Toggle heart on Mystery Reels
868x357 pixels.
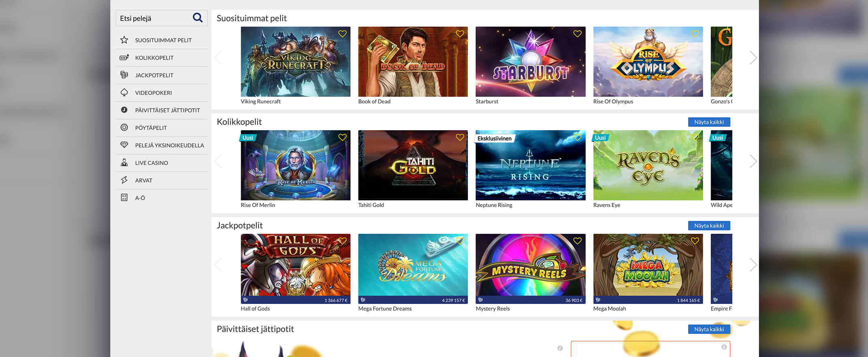(577, 241)
